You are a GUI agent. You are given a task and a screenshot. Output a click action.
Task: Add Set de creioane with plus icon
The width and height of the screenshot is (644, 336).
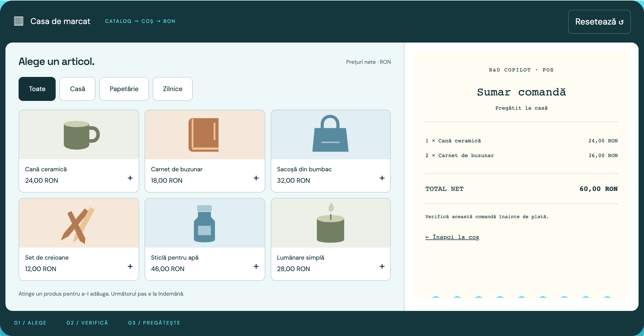tap(130, 266)
